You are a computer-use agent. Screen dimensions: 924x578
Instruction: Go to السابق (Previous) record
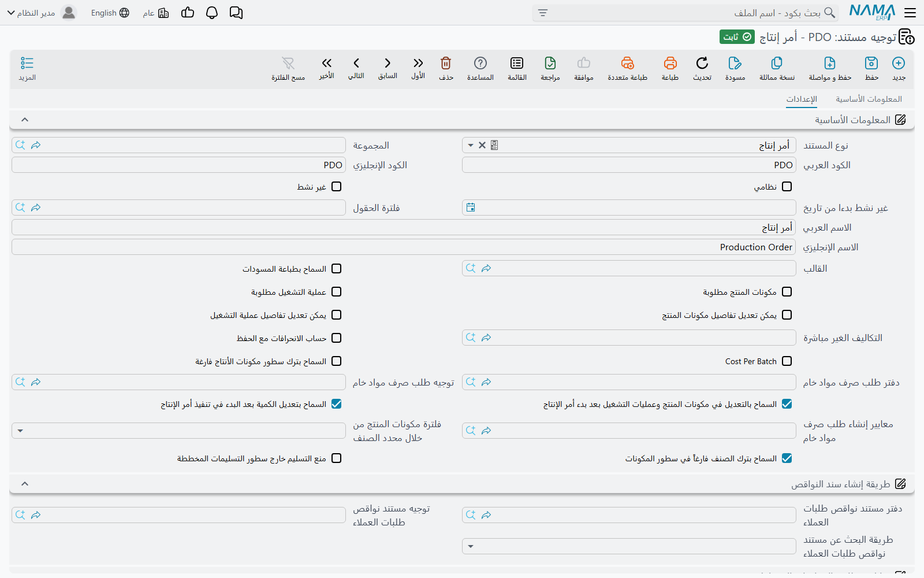[x=388, y=63]
